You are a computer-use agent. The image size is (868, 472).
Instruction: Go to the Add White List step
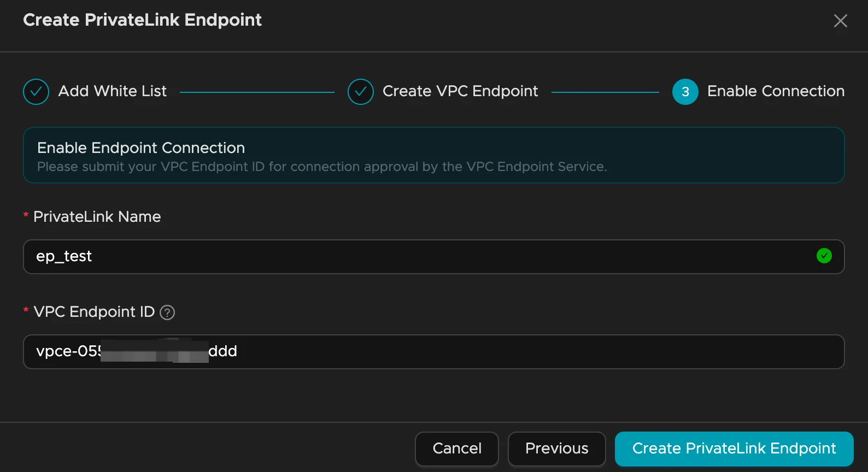(x=112, y=91)
